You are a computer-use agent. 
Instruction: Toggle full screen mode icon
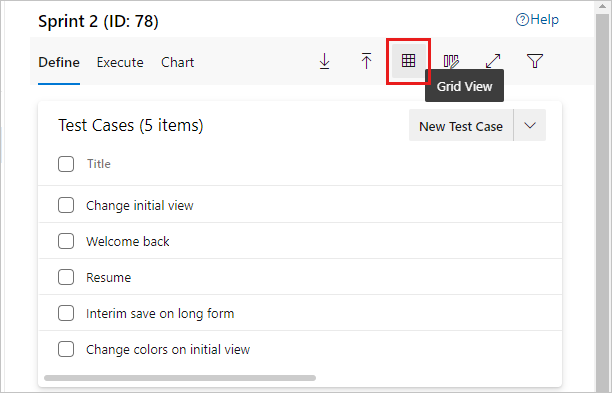tap(493, 61)
